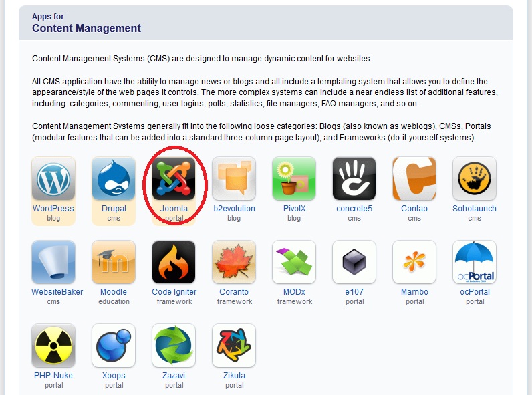Viewport: 532px width, 395px height.
Task: Select the e107 cube icon
Action: point(354,262)
